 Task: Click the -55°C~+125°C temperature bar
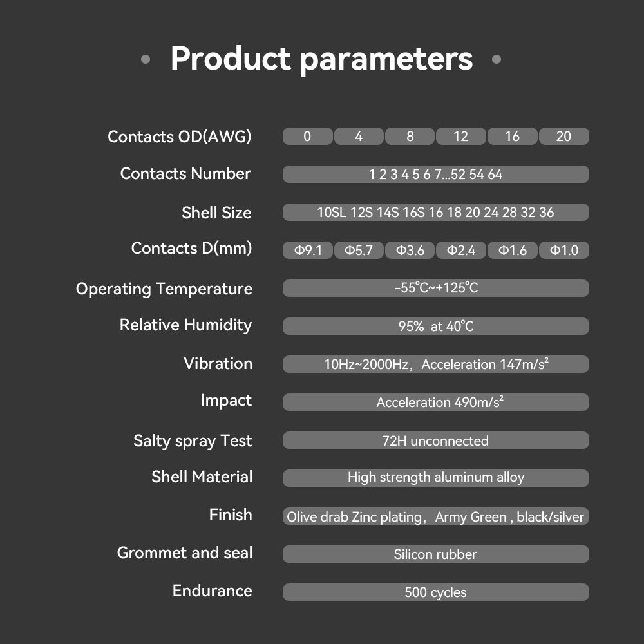point(435,288)
